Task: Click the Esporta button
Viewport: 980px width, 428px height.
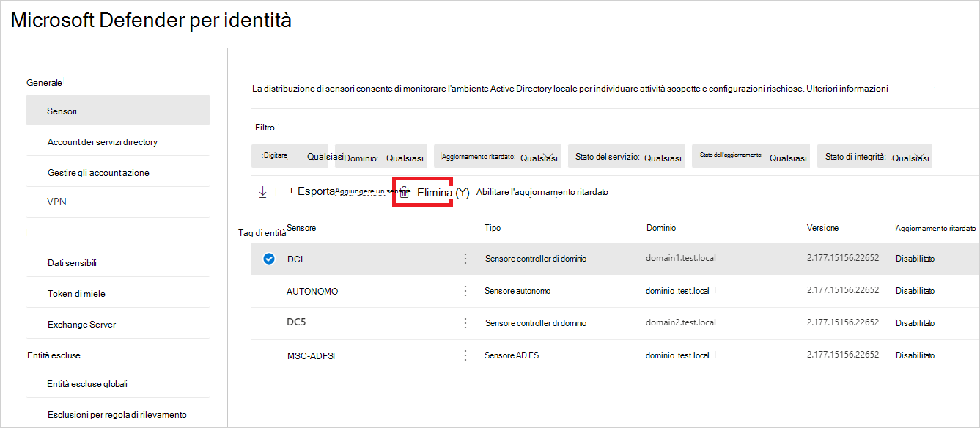Action: (312, 191)
